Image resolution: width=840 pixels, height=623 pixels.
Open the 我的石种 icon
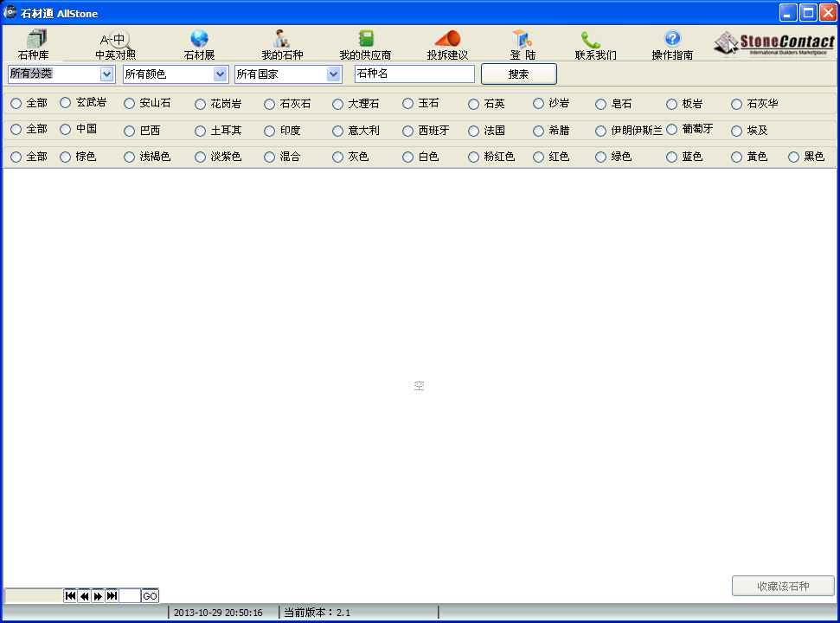(282, 39)
